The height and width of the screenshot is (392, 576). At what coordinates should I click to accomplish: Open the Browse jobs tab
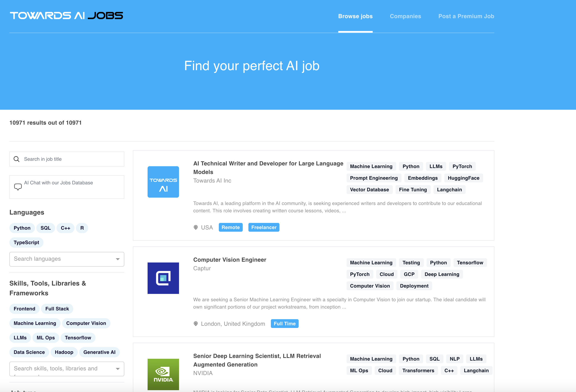click(x=355, y=16)
